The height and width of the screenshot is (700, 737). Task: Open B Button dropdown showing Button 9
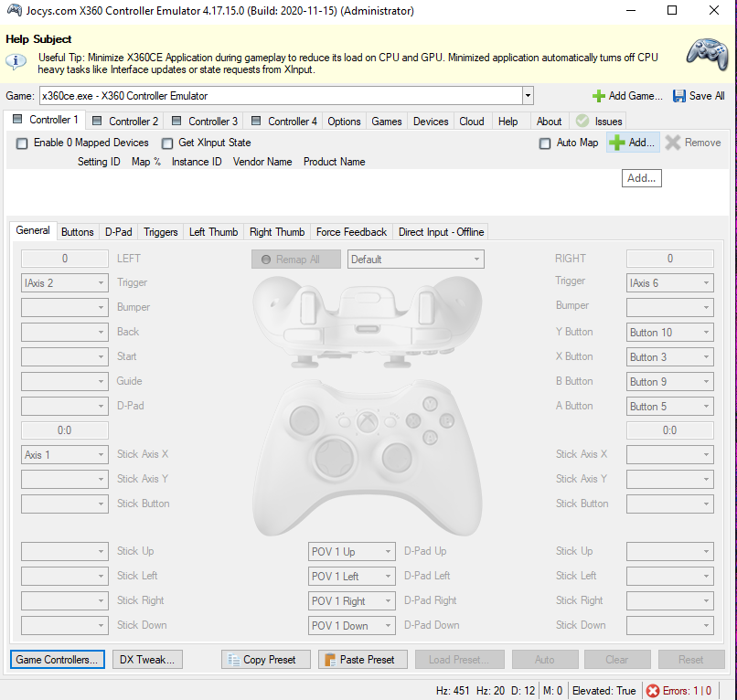click(x=669, y=381)
